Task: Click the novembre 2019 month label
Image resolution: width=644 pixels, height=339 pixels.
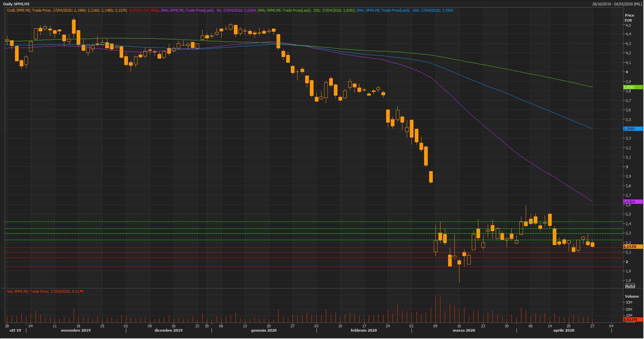Action: click(x=76, y=330)
